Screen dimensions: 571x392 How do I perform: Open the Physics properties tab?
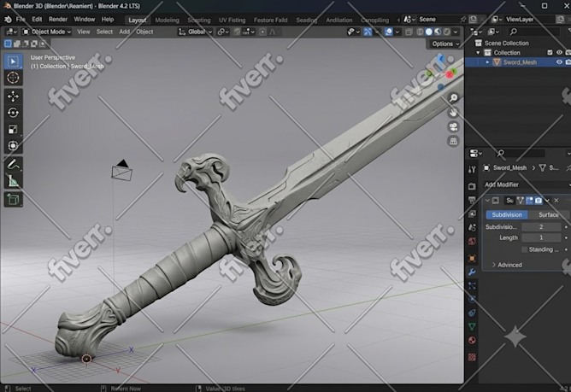pos(472,299)
